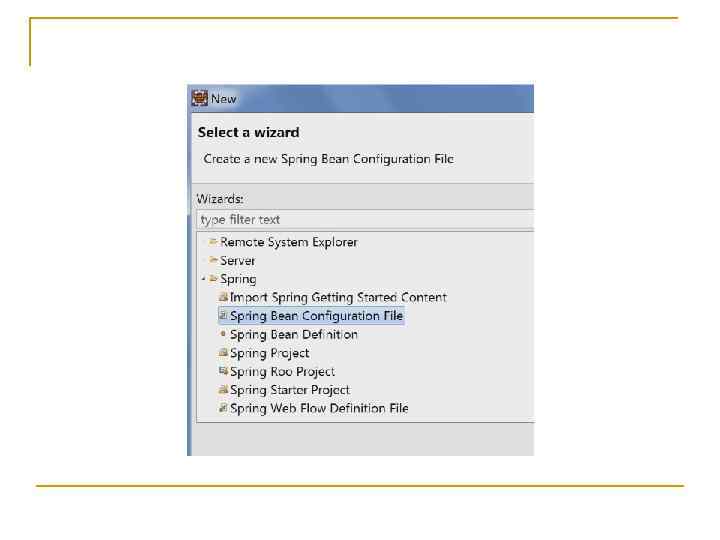Click the Spring Bean Definition bullet icon

224,334
